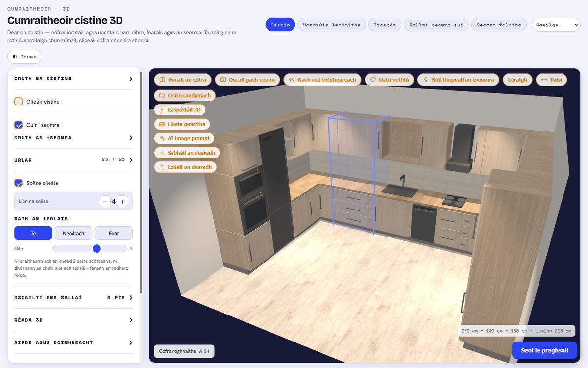Open the Gaeilge language dropdown
The image size is (588, 368).
pyautogui.click(x=556, y=25)
